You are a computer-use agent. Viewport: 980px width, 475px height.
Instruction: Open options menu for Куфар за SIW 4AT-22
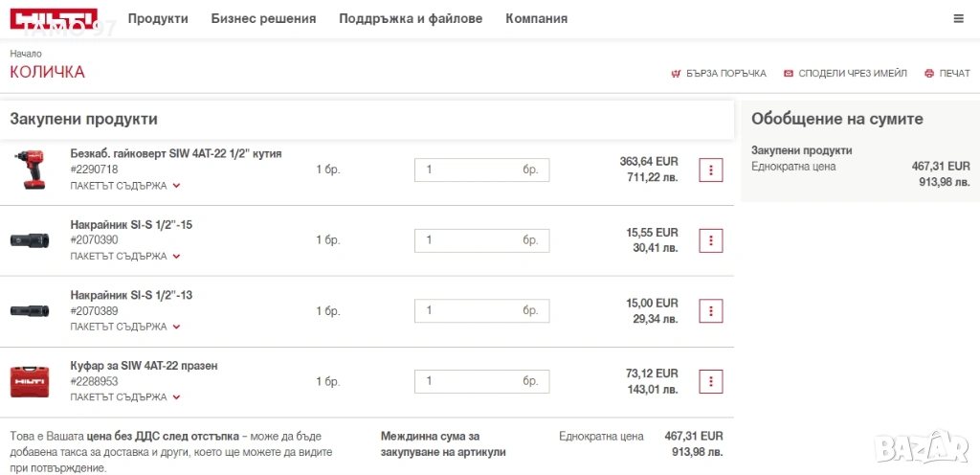710,381
